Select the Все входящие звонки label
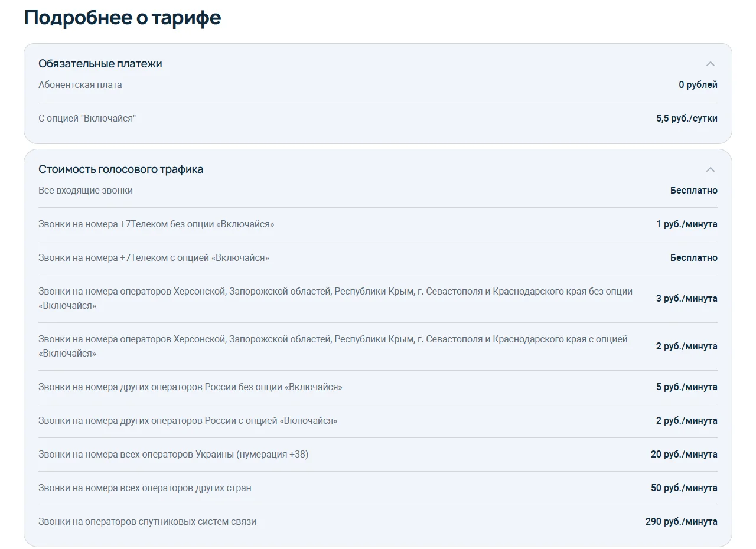 click(x=86, y=190)
